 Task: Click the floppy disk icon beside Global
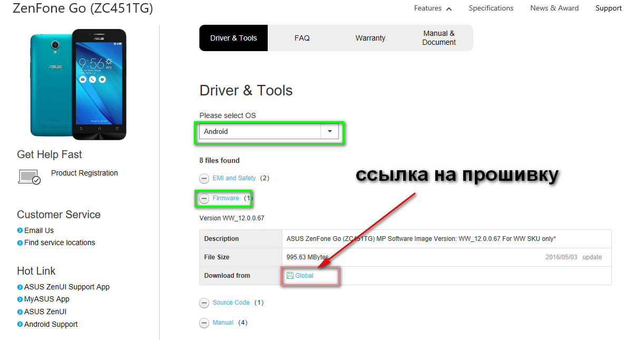pos(290,276)
